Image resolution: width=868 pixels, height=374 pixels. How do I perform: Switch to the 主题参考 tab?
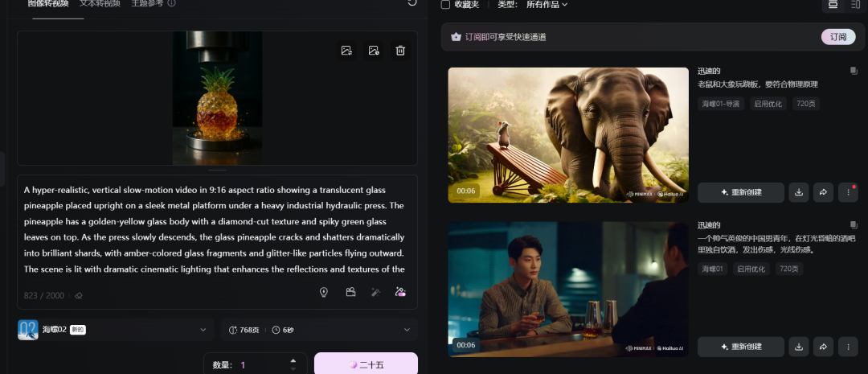click(x=147, y=4)
